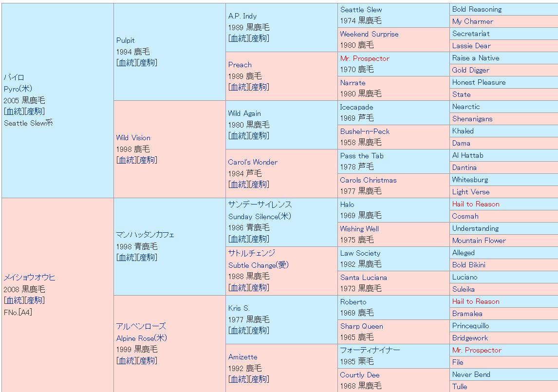The image size is (558, 392).
Task: Open the Amizette horse link
Action: pyautogui.click(x=242, y=357)
